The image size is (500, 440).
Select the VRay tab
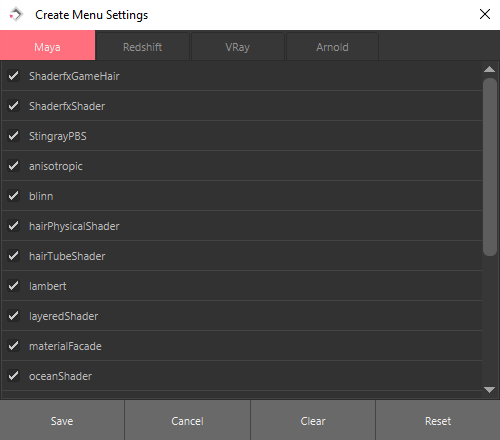[238, 47]
